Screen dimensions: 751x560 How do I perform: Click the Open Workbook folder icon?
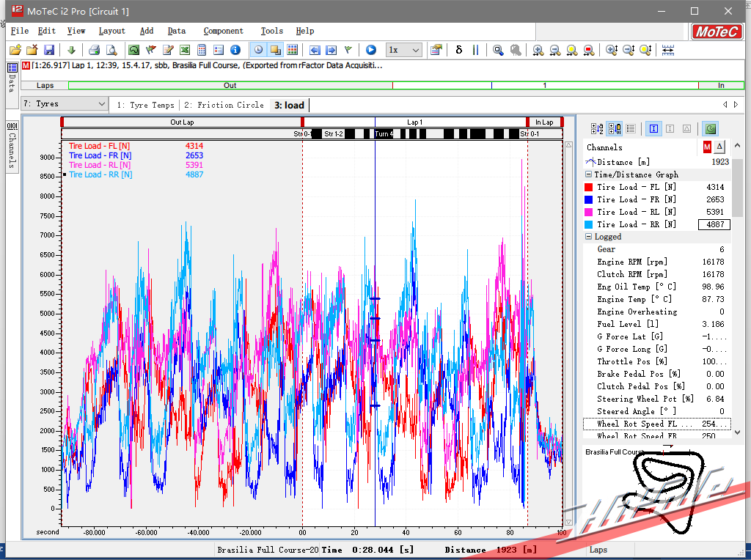(x=15, y=50)
